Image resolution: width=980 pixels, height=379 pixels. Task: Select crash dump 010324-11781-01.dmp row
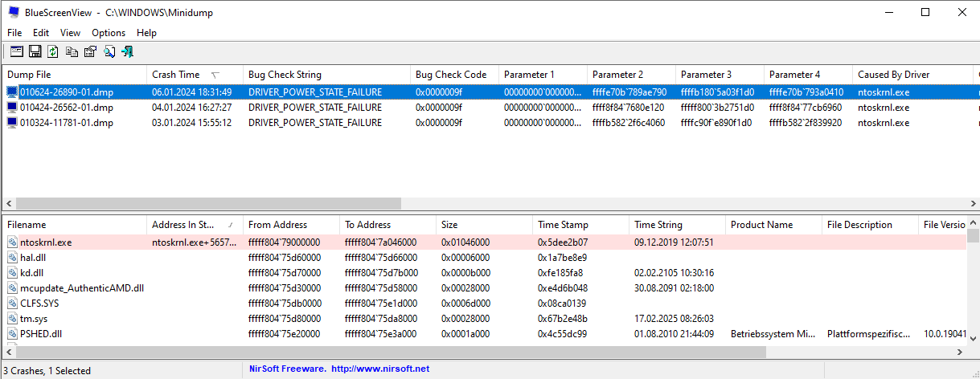pos(490,123)
